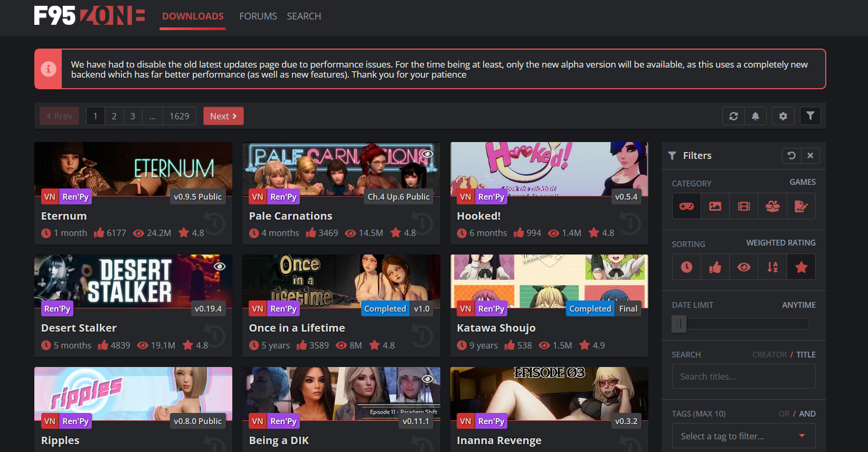Click the notifications bell icon
The height and width of the screenshot is (452, 868).
[x=756, y=116]
